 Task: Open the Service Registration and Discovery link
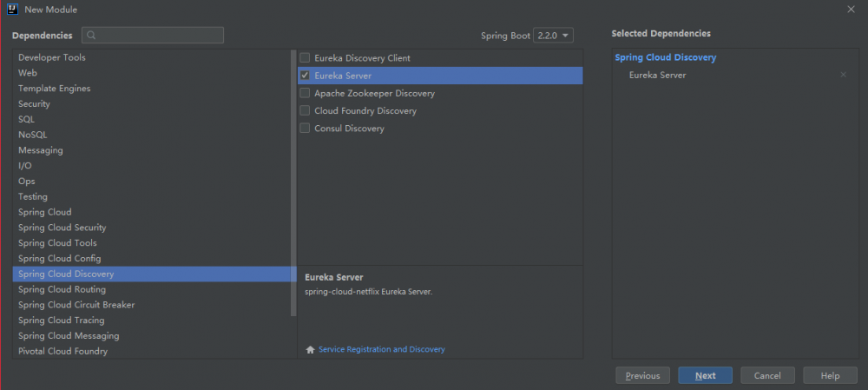(382, 349)
